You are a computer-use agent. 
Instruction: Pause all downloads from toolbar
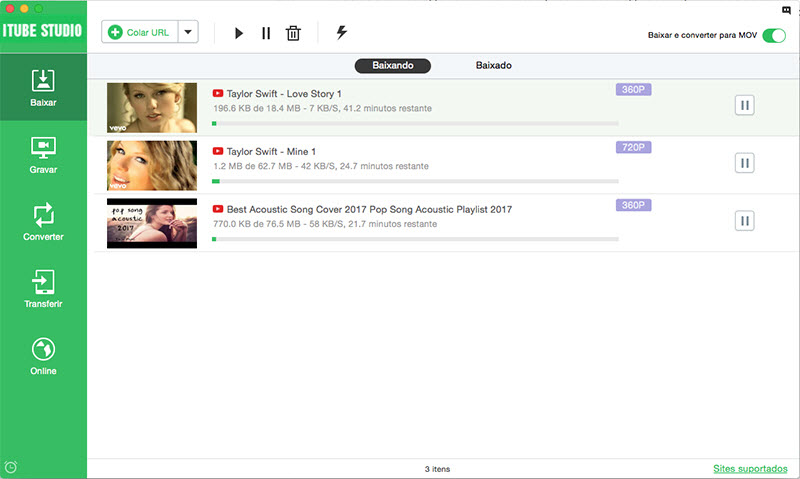[x=266, y=33]
